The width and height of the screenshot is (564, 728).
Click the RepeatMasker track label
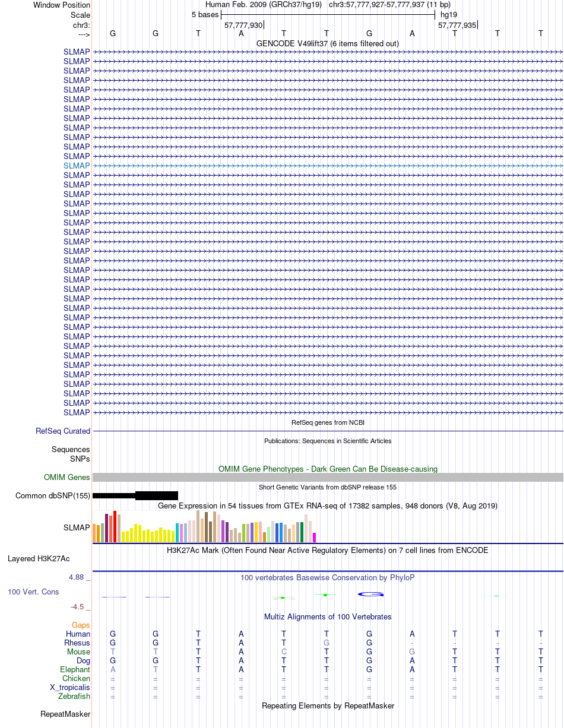pyautogui.click(x=65, y=714)
